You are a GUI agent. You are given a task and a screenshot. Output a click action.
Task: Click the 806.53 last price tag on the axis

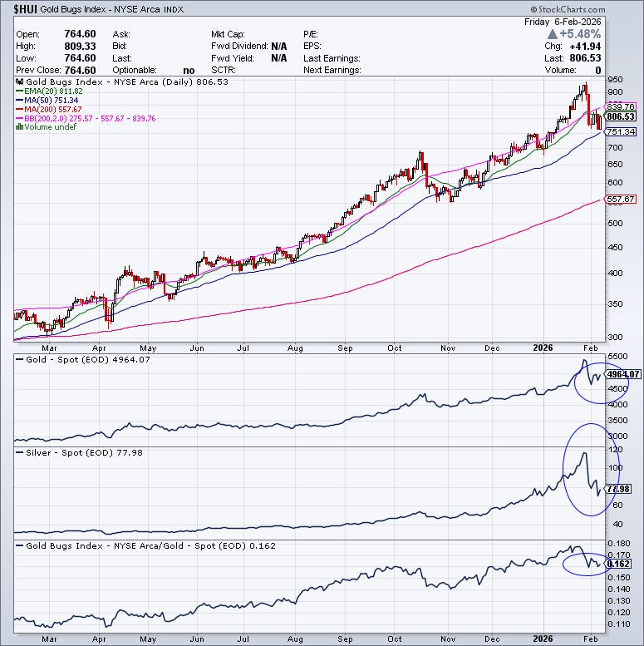pyautogui.click(x=621, y=116)
